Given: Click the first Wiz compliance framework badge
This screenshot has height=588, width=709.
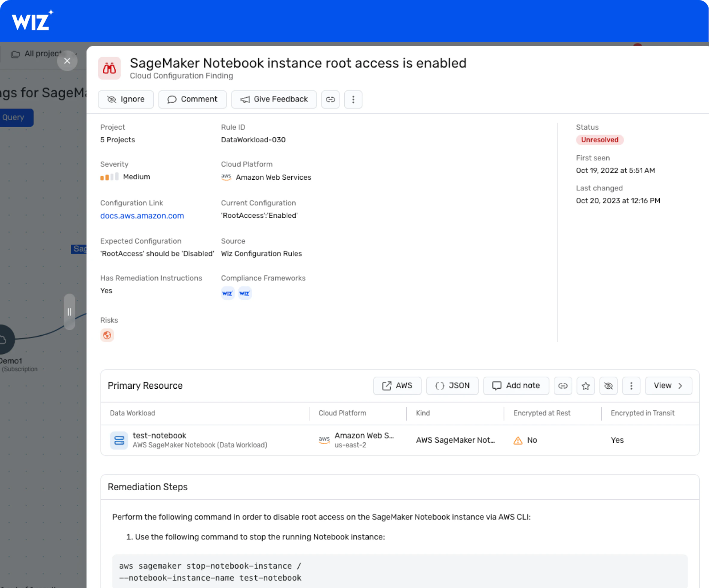Looking at the screenshot, I should tap(228, 293).
